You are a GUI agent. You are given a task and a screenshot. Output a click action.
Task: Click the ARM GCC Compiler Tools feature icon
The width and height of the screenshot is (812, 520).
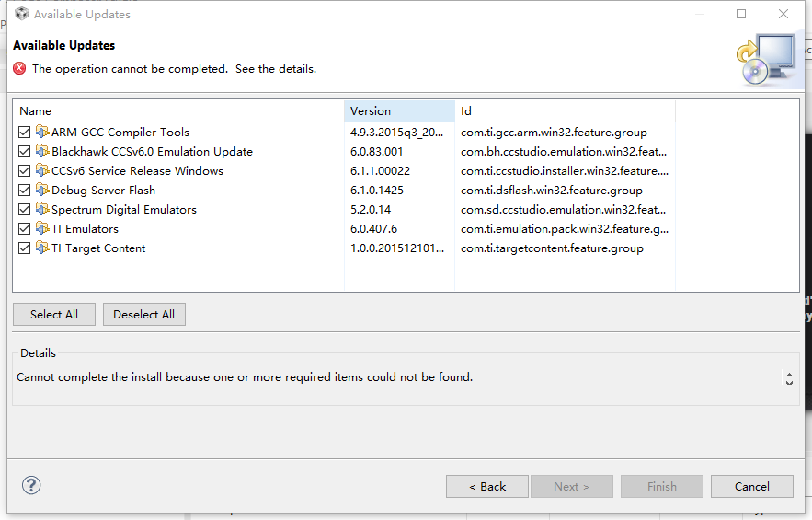(42, 132)
